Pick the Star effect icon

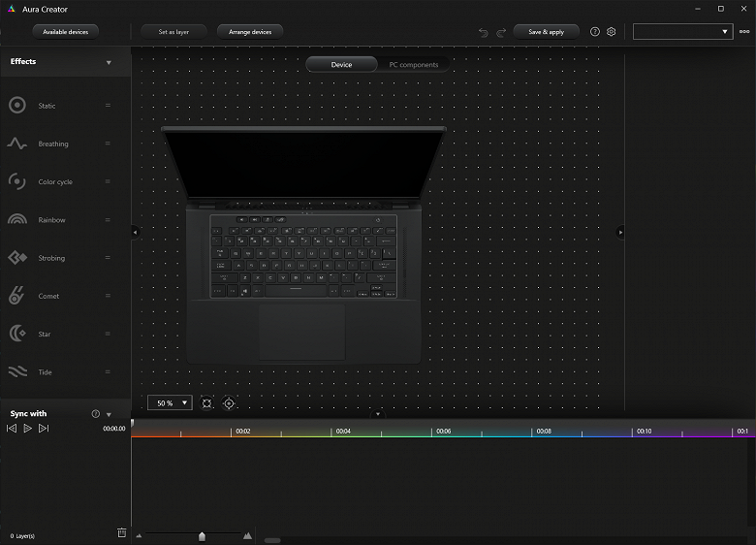(x=17, y=334)
